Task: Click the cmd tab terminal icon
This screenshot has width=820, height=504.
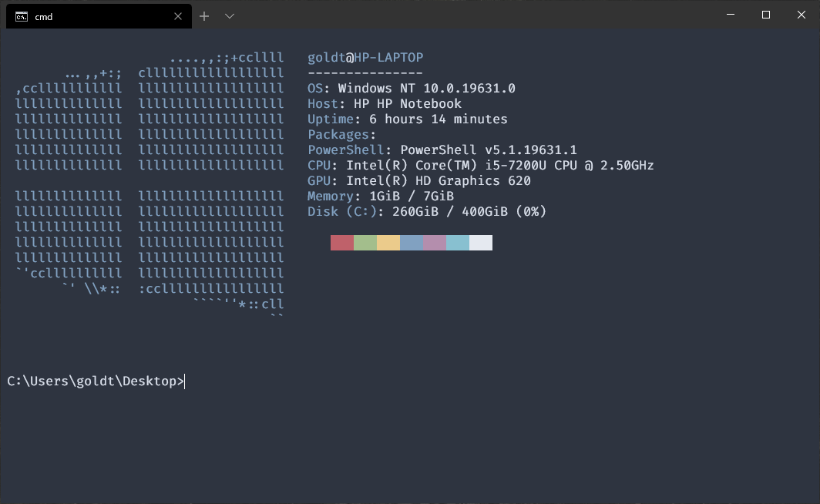Action: 22,17
